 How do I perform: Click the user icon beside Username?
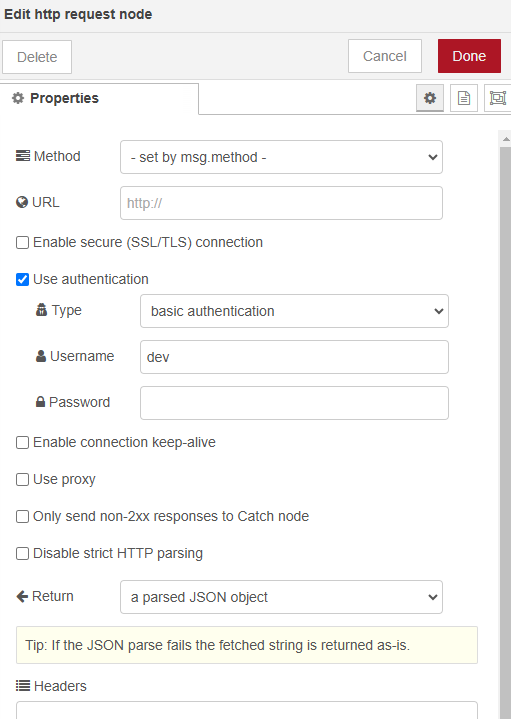coord(41,356)
